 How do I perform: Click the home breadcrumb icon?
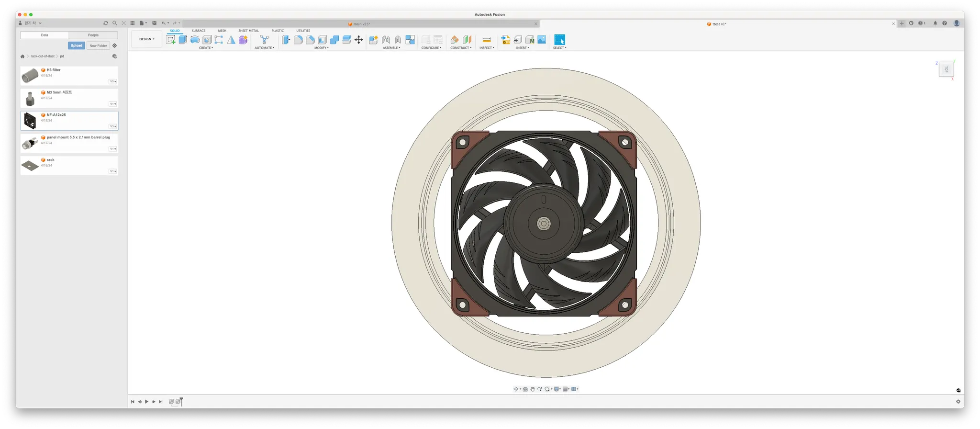[22, 56]
